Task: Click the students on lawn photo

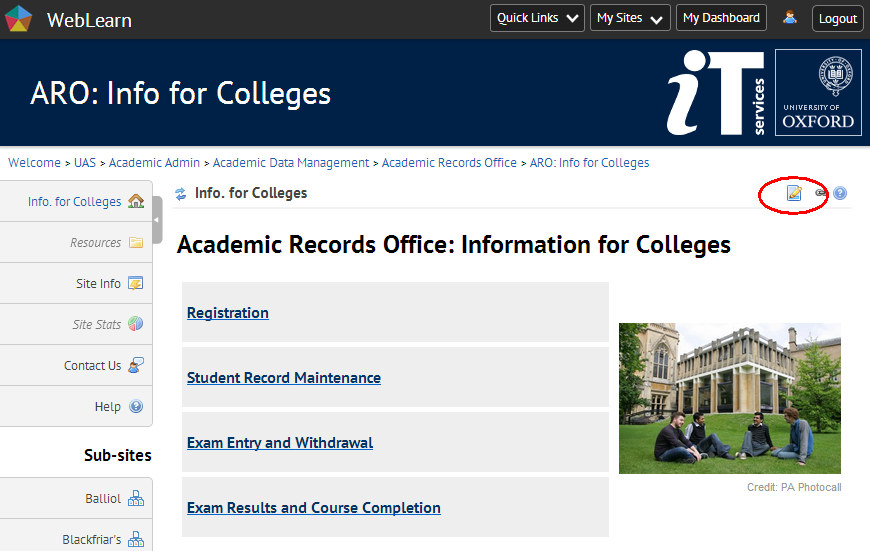Action: click(x=729, y=398)
